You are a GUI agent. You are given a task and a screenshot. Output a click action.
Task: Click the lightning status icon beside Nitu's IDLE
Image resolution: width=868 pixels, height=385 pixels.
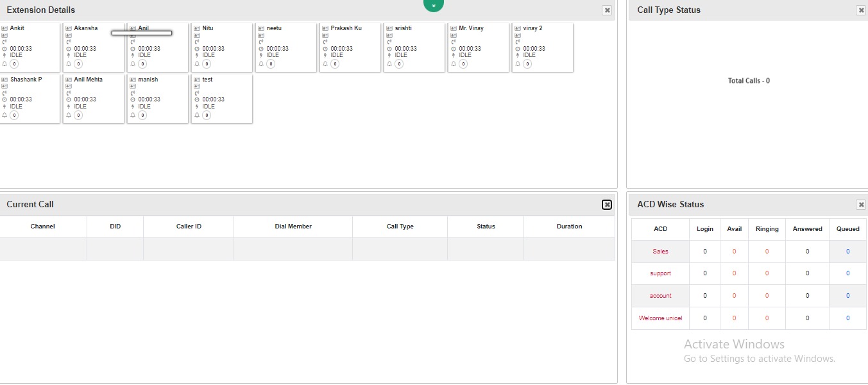click(x=196, y=55)
